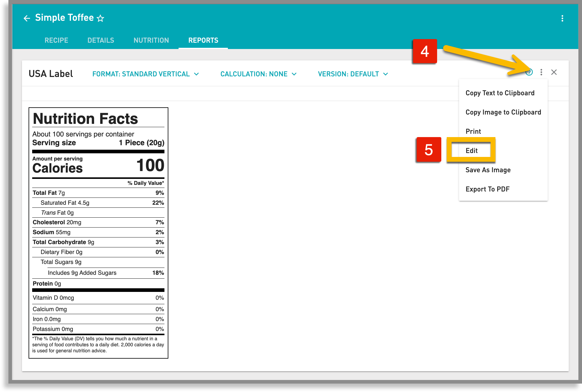Change the Version: Default dropdown
The width and height of the screenshot is (582, 392).
[353, 74]
